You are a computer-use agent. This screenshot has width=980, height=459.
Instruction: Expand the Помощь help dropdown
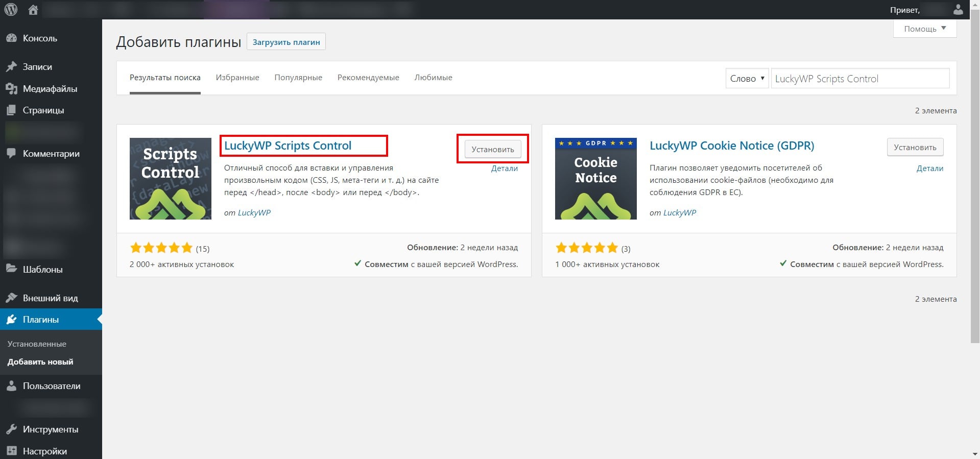click(924, 29)
